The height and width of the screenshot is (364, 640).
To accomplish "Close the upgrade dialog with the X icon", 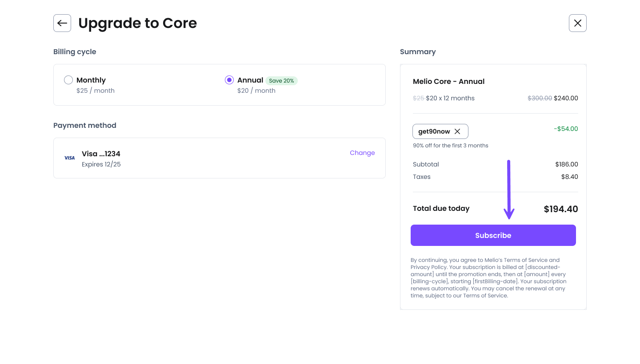I will 577,23.
